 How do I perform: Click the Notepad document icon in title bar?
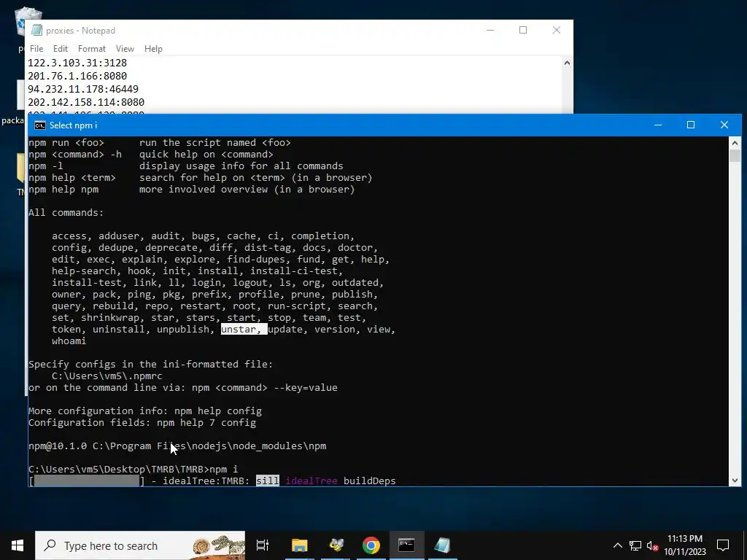[x=36, y=30]
